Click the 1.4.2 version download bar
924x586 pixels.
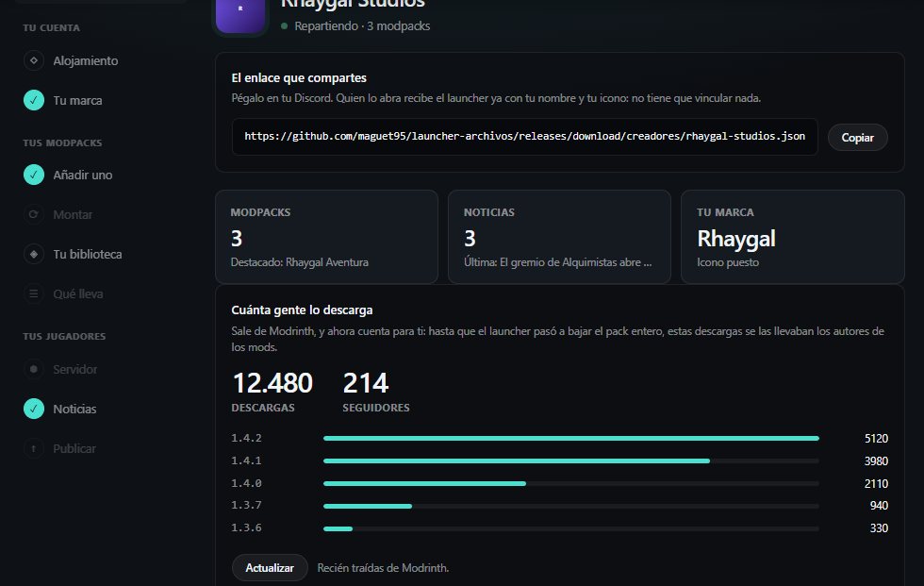571,438
